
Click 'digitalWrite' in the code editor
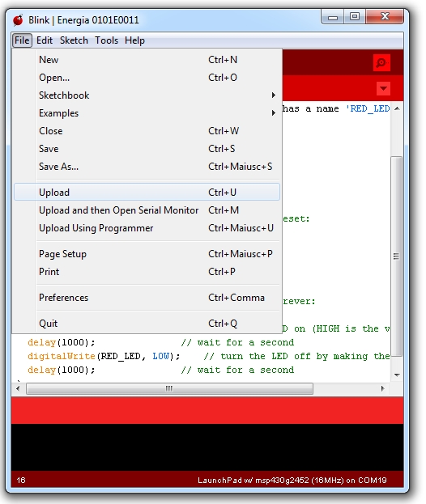click(62, 357)
